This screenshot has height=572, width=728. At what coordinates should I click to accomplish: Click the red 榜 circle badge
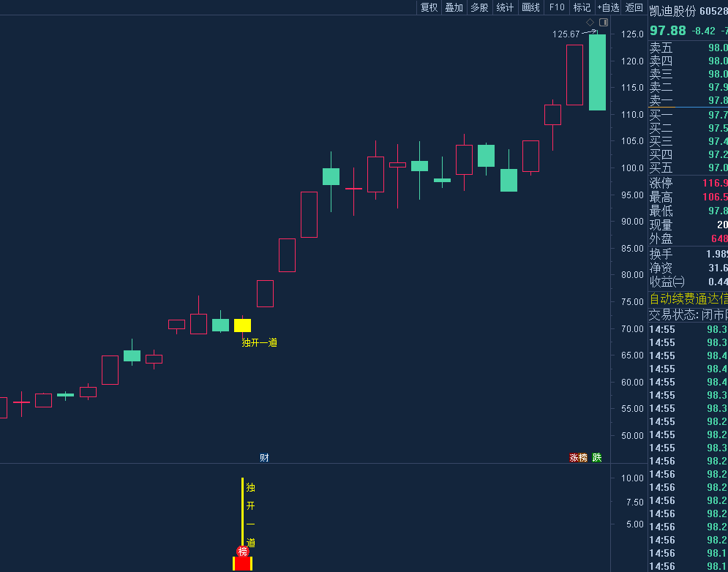coord(242,552)
